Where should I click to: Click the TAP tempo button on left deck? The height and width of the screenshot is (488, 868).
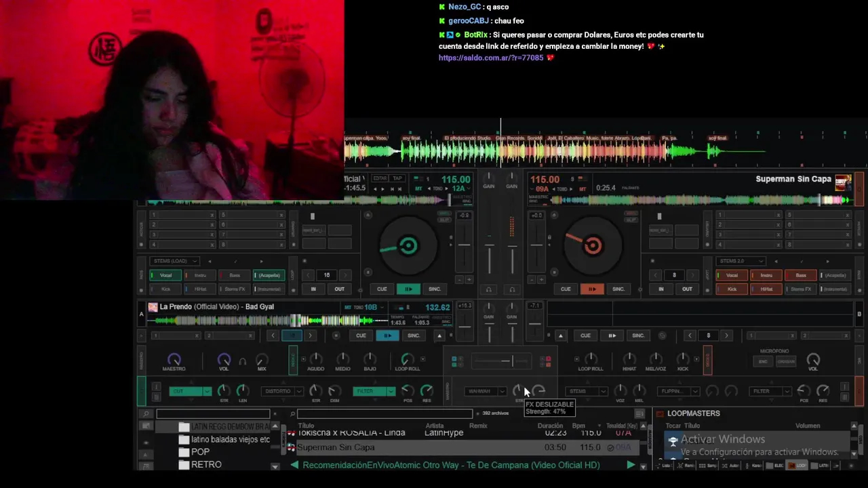[x=397, y=178]
